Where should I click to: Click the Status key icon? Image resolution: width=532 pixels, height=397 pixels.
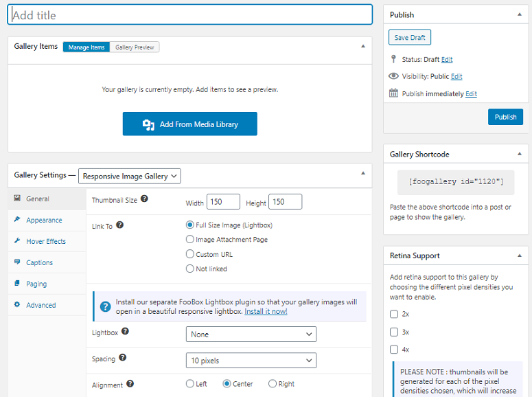[x=393, y=59]
